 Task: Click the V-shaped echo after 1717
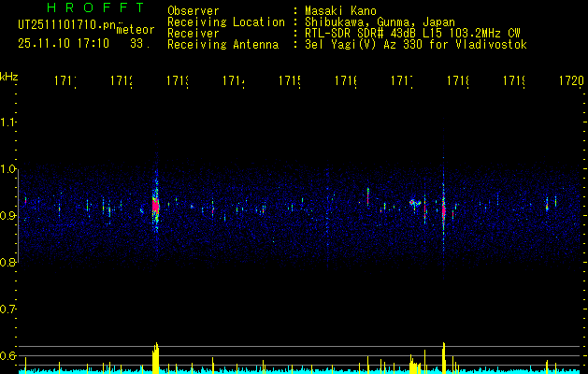tap(415, 203)
